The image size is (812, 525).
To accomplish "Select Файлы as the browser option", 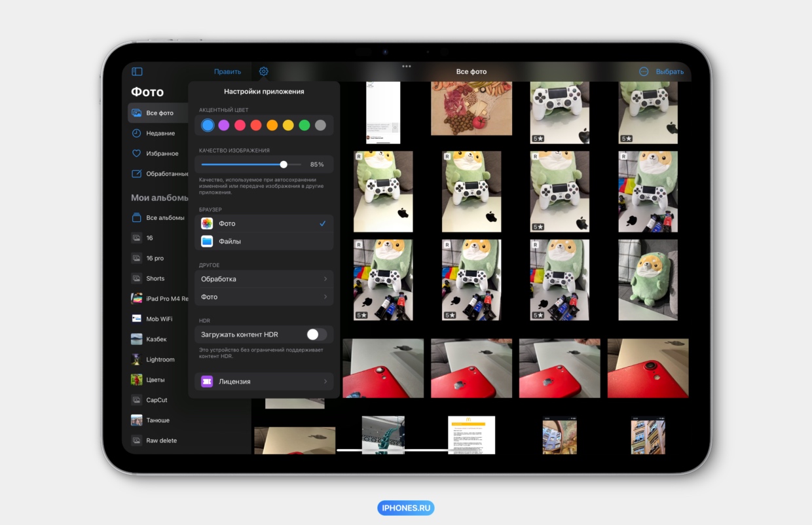I will [264, 242].
